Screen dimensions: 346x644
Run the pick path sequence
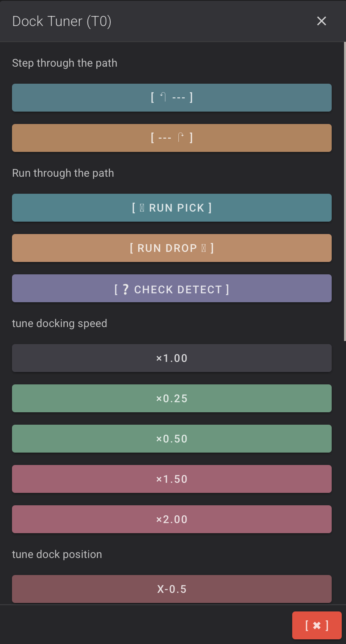coord(172,208)
